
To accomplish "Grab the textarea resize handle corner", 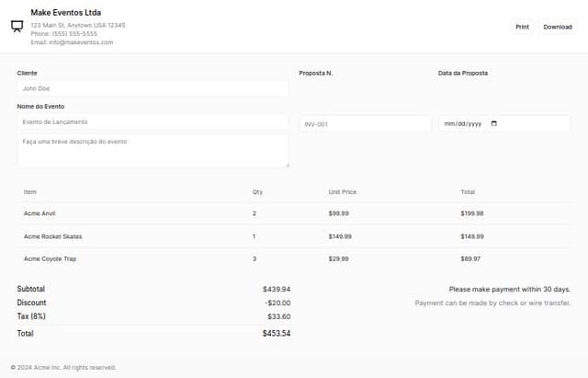I will pos(288,166).
